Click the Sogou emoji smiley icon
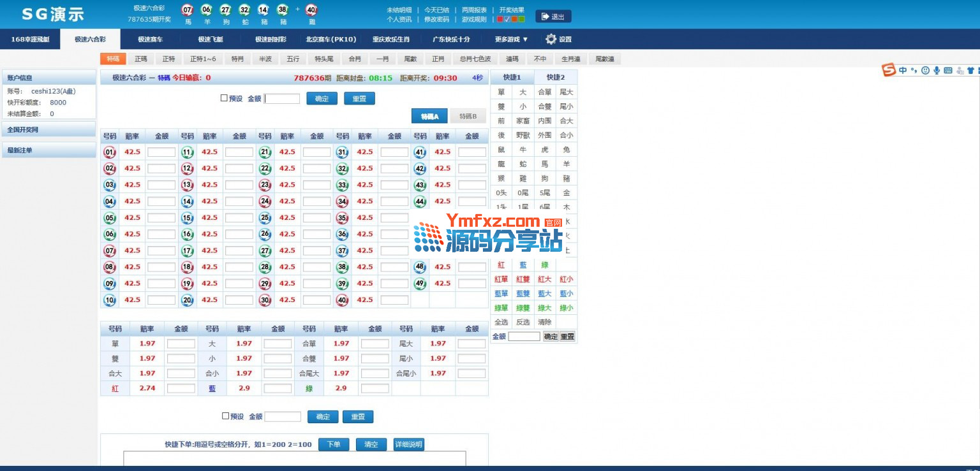 click(925, 71)
